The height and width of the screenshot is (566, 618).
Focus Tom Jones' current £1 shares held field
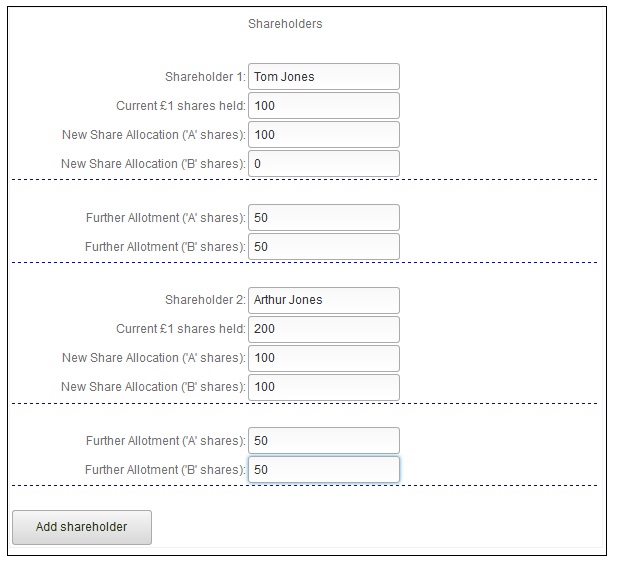point(323,105)
